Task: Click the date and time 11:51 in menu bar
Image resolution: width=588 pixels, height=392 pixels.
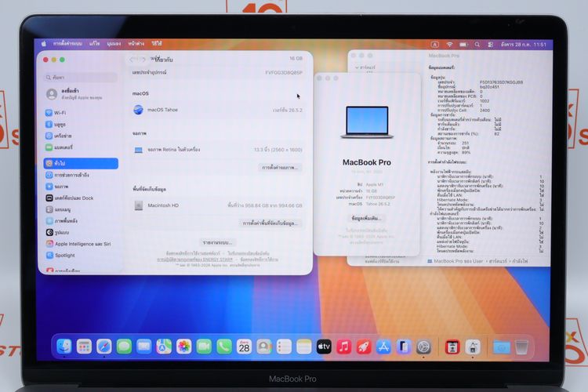Action: (x=524, y=44)
